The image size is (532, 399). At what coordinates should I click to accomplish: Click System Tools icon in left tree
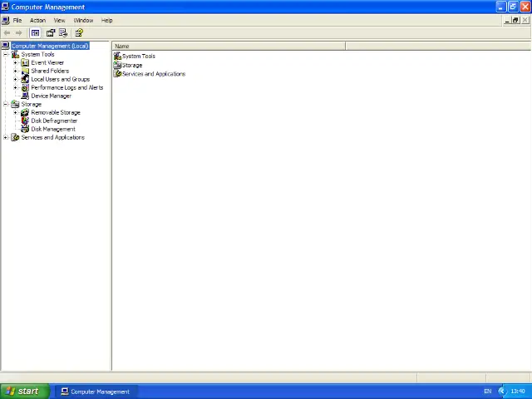[x=15, y=54]
